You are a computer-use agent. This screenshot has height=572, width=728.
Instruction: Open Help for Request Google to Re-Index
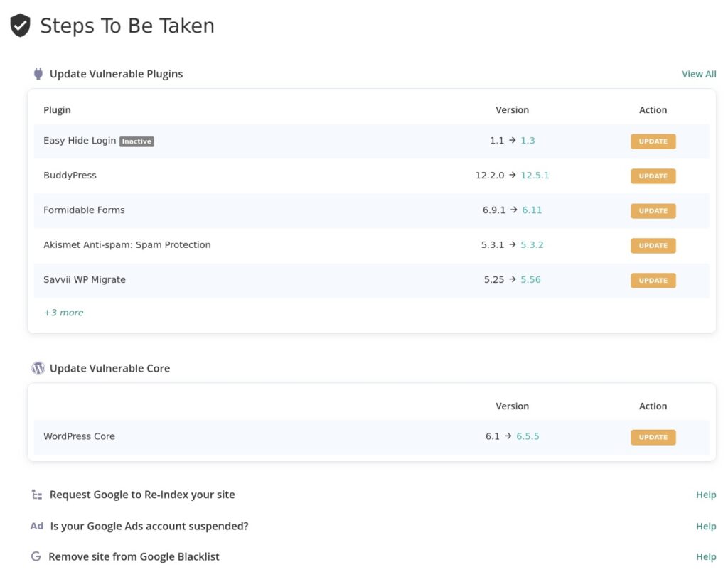coord(706,495)
